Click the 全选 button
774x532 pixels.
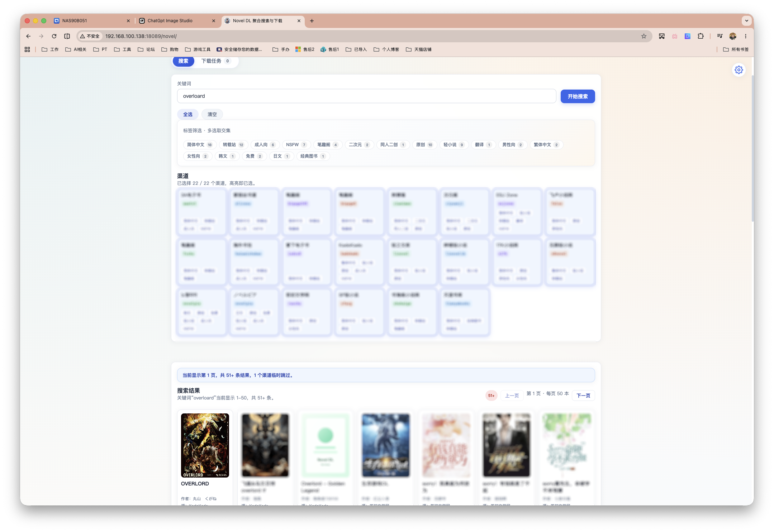pyautogui.click(x=188, y=114)
